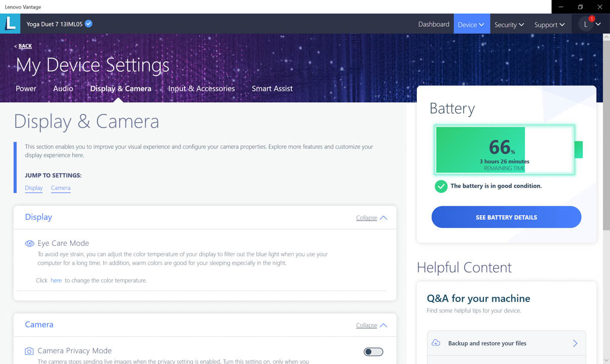Click the See Battery Details button
The image size is (610, 364).
(x=506, y=217)
